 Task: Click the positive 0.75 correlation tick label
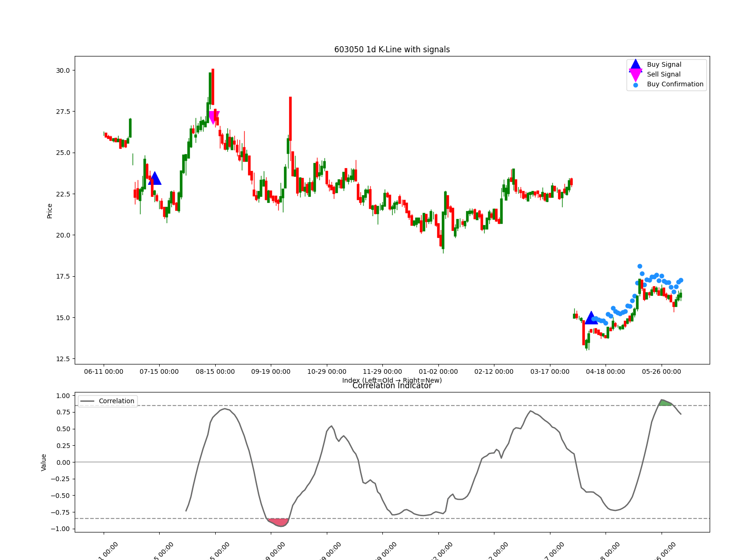(63, 413)
